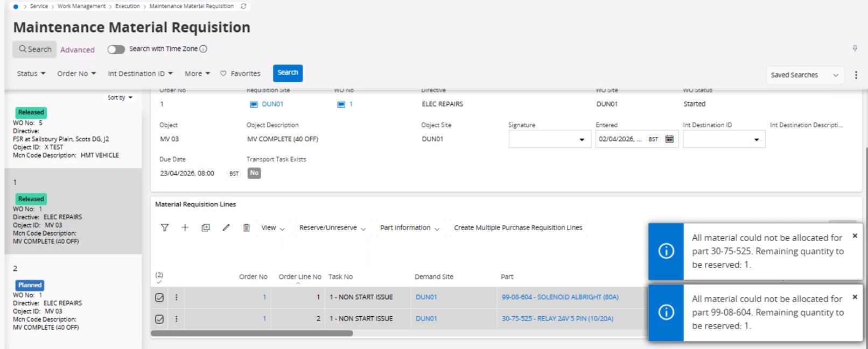Toggle Search with Time Zone switch
Screen dimensions: 868x349
click(x=116, y=49)
